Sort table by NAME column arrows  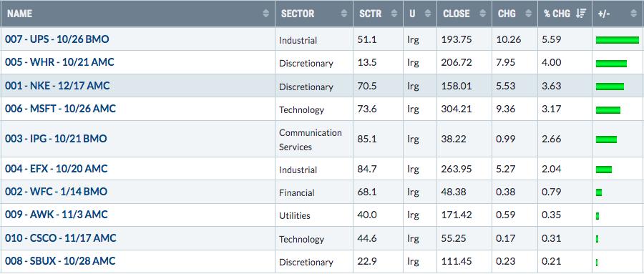(266, 14)
